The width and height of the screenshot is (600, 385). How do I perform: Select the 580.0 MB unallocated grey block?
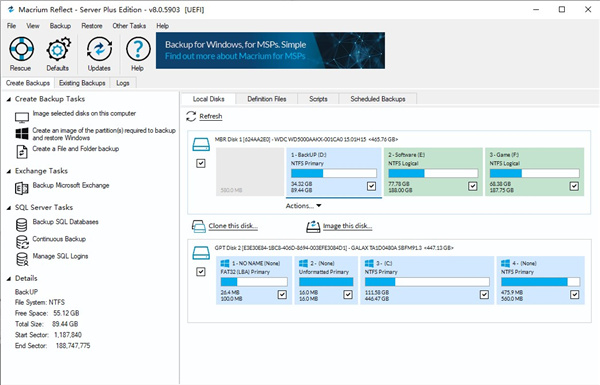tap(250, 172)
